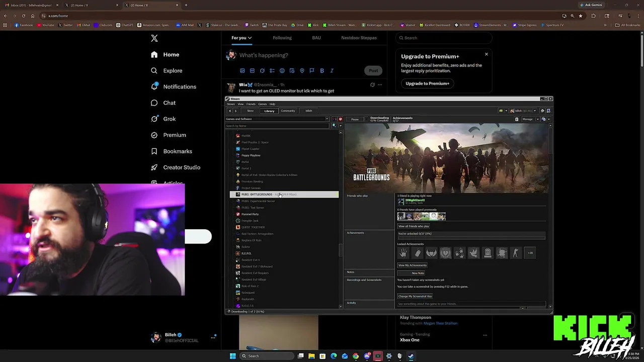The image size is (644, 362).
Task: Open Explore in the X sidebar
Action: point(167,71)
